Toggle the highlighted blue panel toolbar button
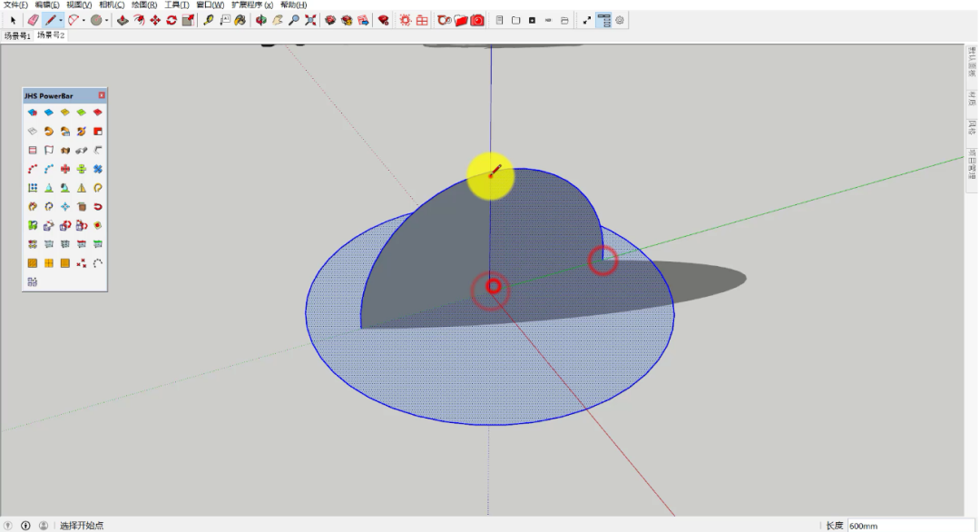The height and width of the screenshot is (532, 980). pyautogui.click(x=603, y=21)
